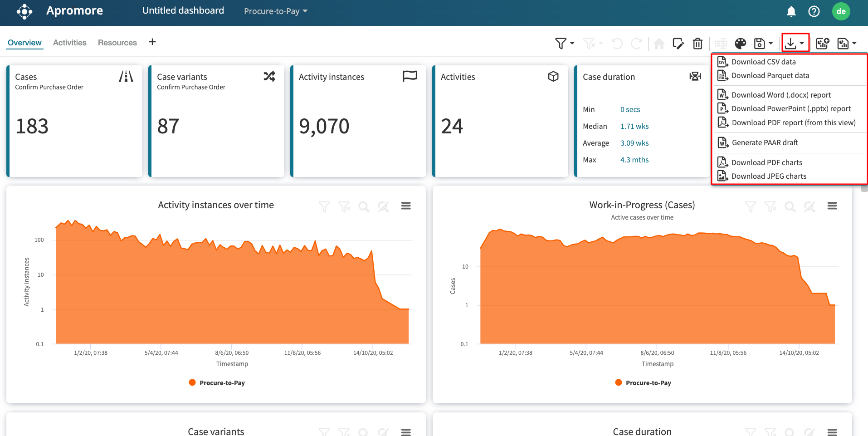The height and width of the screenshot is (436, 868).
Task: Expand the filter dropdown in toolbar
Action: coord(565,44)
